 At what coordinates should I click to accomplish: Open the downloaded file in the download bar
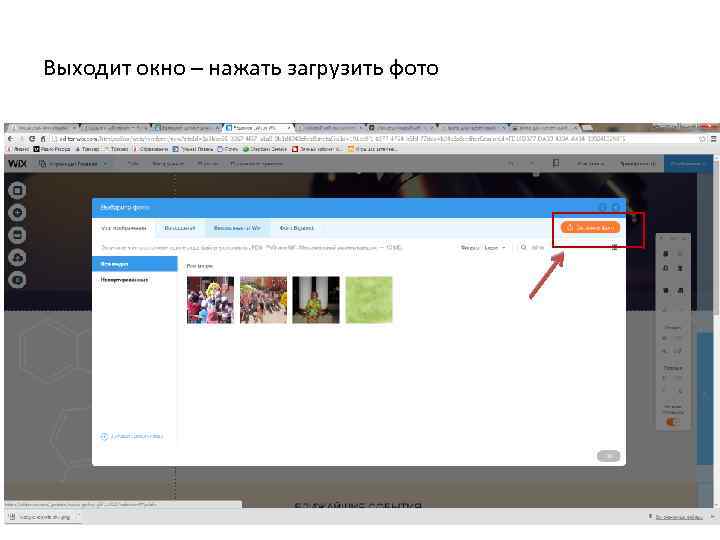pyautogui.click(x=41, y=517)
